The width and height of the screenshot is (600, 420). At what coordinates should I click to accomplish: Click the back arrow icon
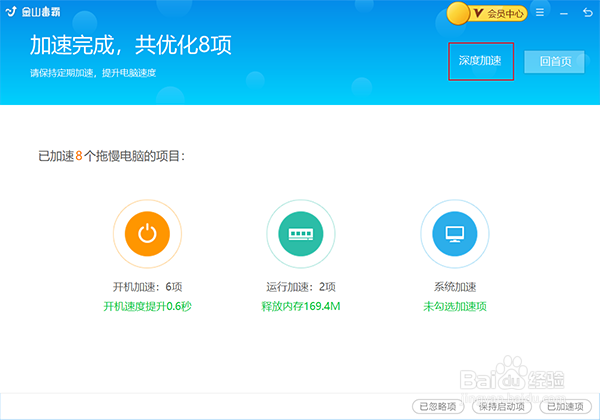[588, 13]
